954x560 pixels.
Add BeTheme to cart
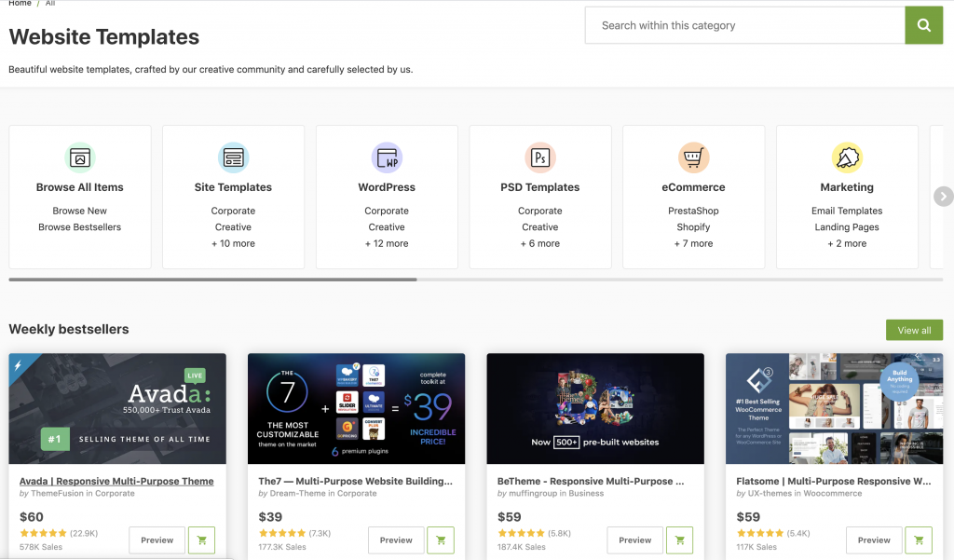pyautogui.click(x=679, y=540)
